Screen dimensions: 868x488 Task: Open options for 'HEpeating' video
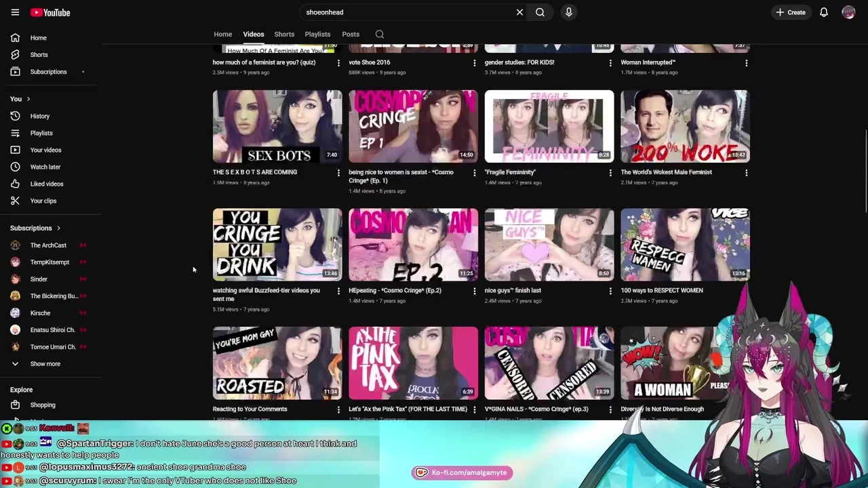click(474, 291)
